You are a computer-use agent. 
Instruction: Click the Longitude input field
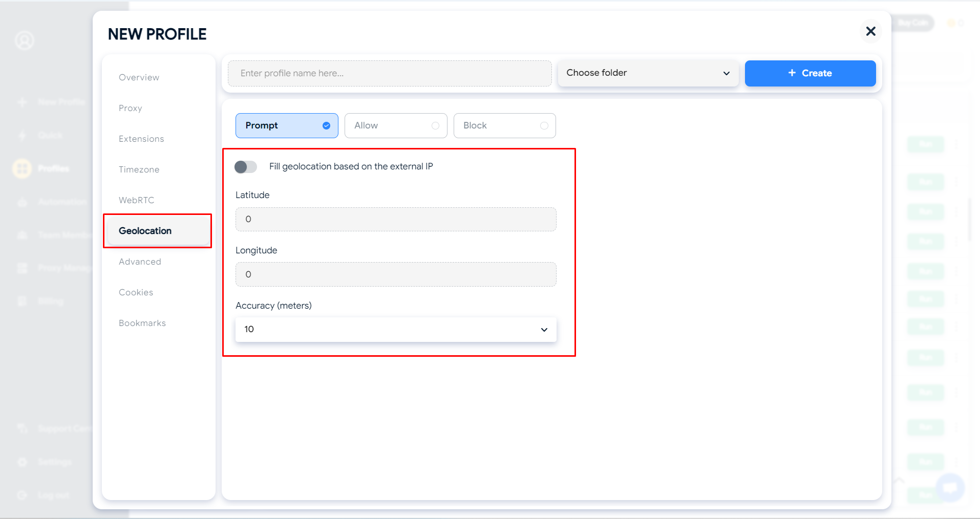(x=395, y=275)
